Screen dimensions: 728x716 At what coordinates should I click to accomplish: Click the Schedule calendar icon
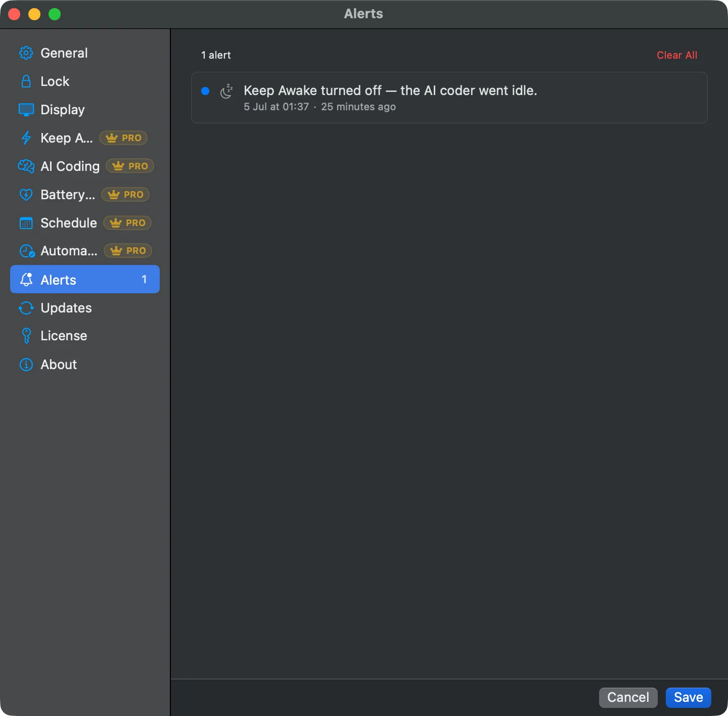coord(26,223)
